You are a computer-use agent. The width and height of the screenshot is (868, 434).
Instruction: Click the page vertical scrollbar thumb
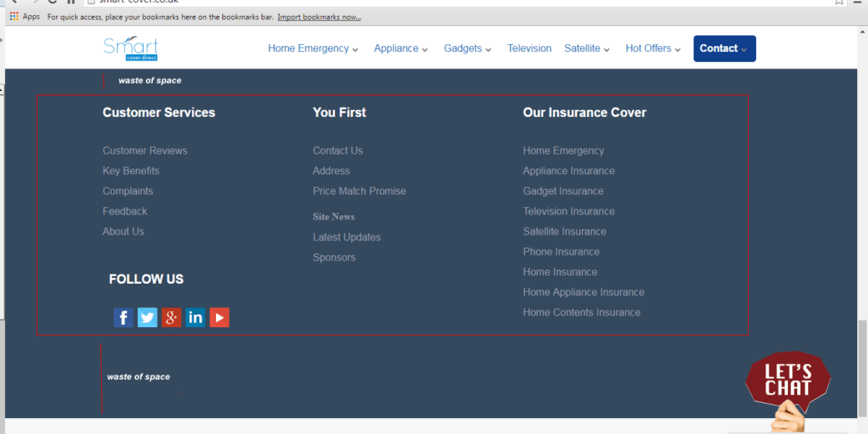point(862,367)
